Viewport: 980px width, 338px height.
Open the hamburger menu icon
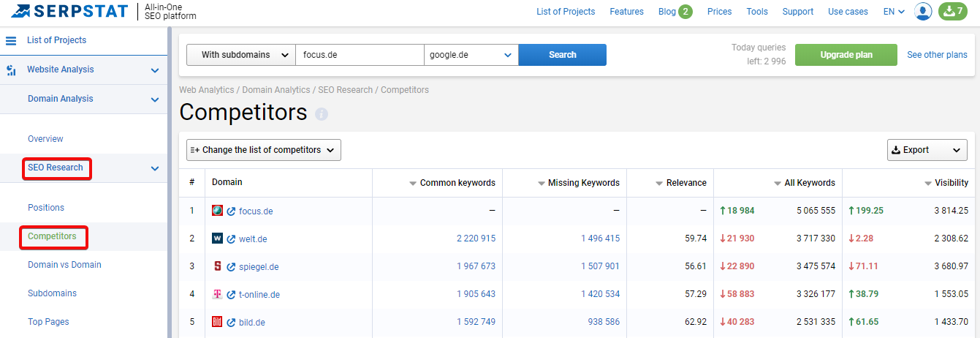point(11,41)
